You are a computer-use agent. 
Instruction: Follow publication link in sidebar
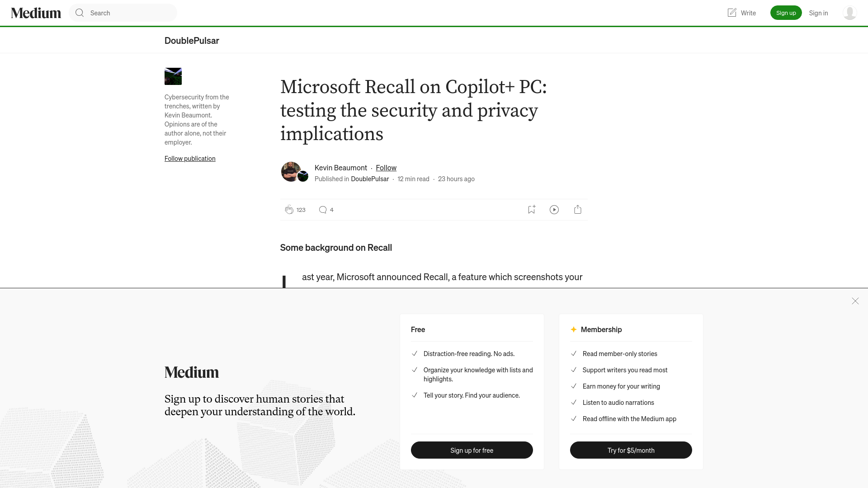pyautogui.click(x=190, y=158)
